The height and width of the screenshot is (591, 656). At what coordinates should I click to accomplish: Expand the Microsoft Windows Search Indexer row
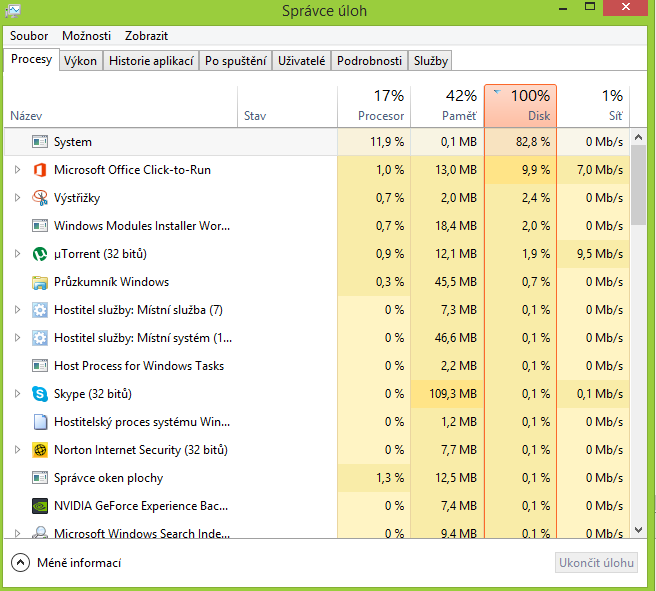tap(17, 533)
